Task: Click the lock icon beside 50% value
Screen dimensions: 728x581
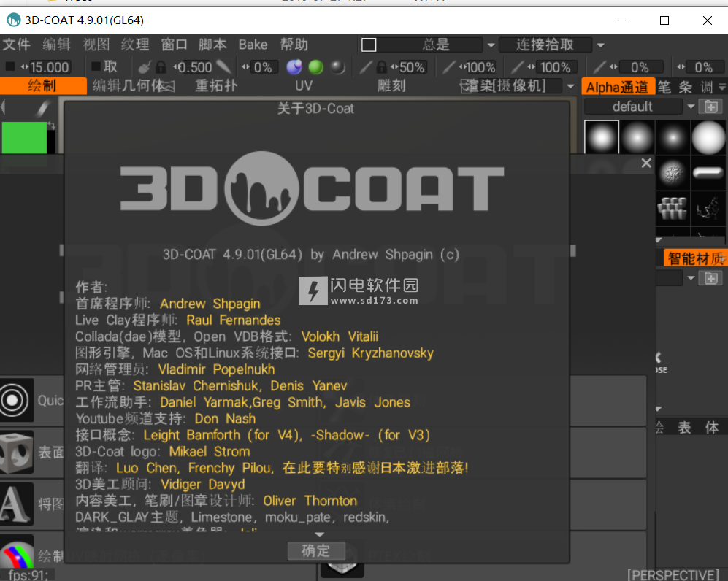Action: (381, 67)
